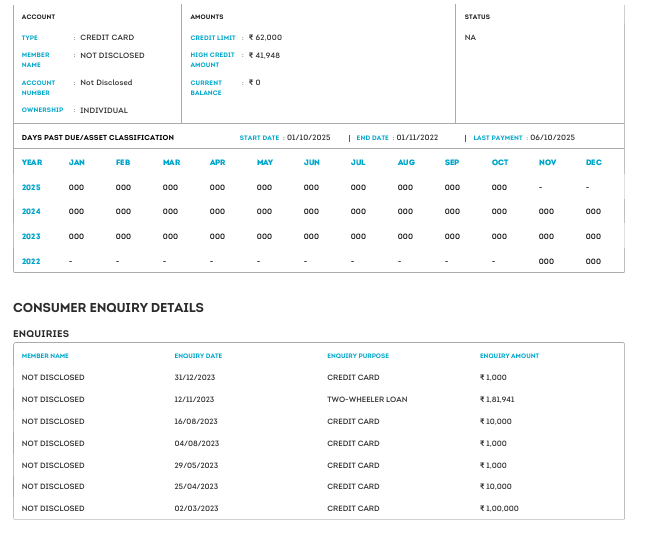Click the Member Name column header in Enquiries
Screen dimensions: 645x548
[45, 355]
